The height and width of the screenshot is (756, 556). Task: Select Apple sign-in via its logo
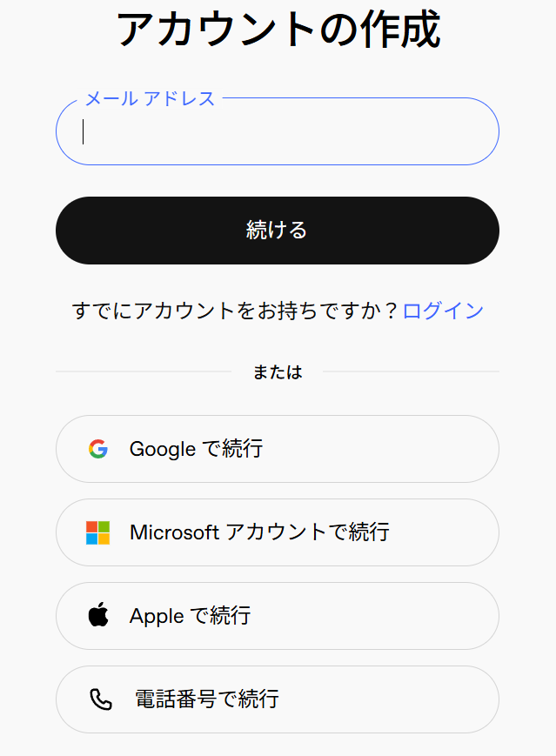point(97,616)
